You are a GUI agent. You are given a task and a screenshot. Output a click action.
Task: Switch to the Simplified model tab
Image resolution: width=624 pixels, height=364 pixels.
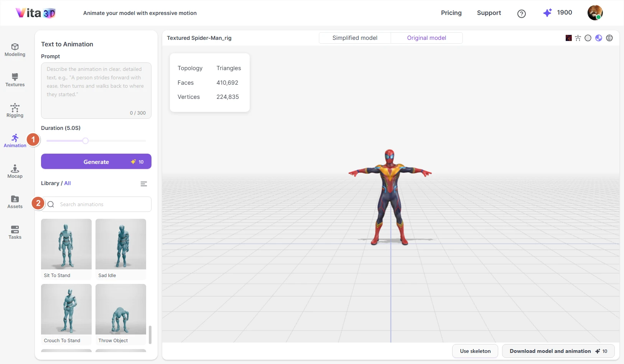coord(354,38)
